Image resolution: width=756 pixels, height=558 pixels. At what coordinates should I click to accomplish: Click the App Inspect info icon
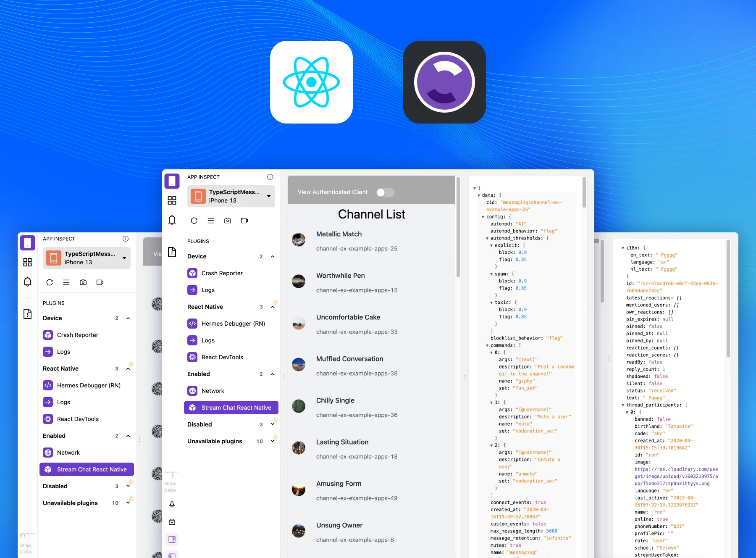click(x=270, y=177)
